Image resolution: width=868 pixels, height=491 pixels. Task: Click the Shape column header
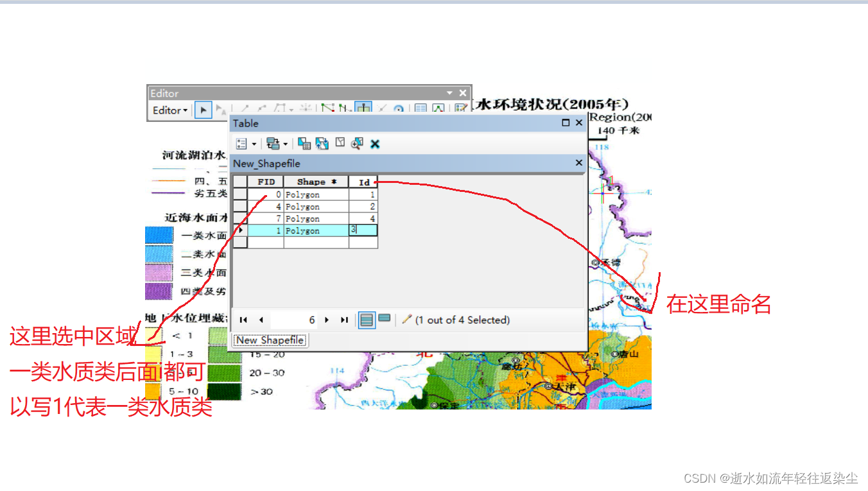tap(317, 182)
